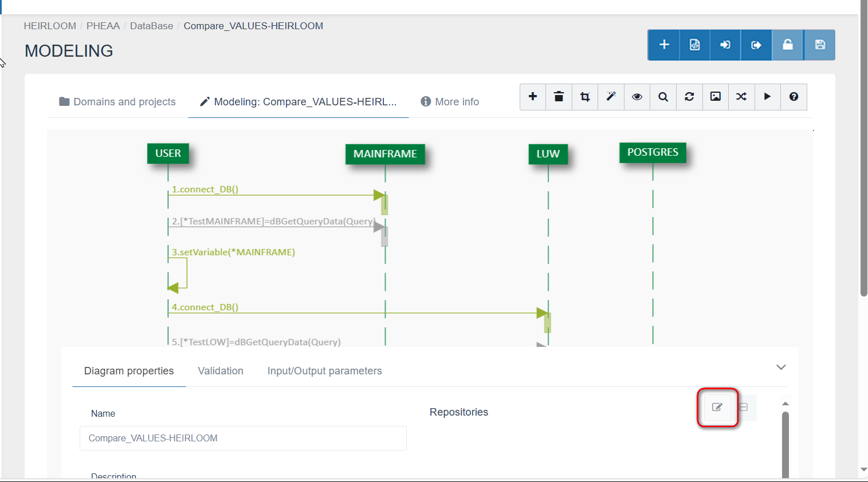Run the model with the play icon
This screenshot has width=868, height=482.
coord(768,97)
